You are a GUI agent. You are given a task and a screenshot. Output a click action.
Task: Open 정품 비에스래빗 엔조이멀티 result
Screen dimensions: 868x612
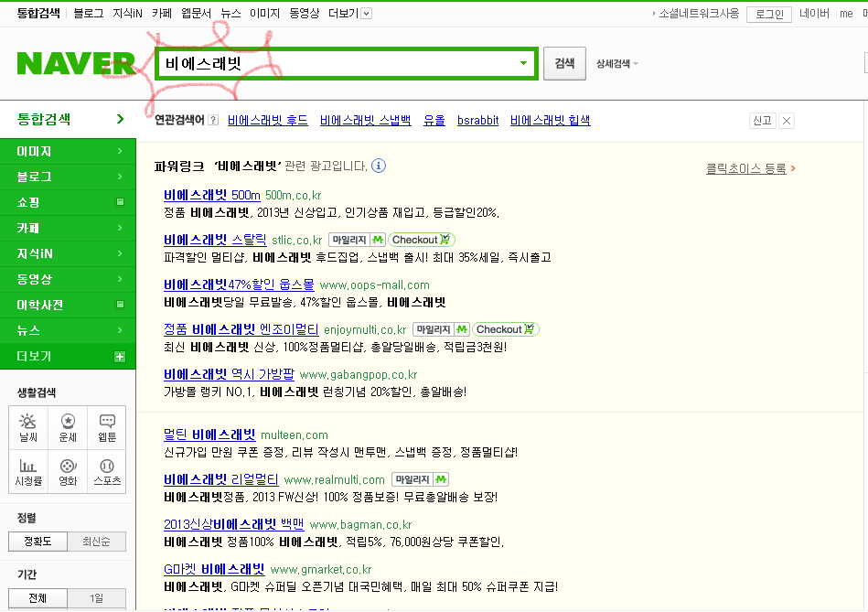point(241,329)
